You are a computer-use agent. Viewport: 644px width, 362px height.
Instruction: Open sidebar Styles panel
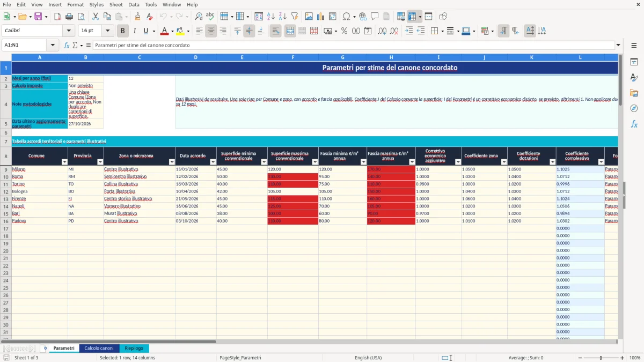634,77
